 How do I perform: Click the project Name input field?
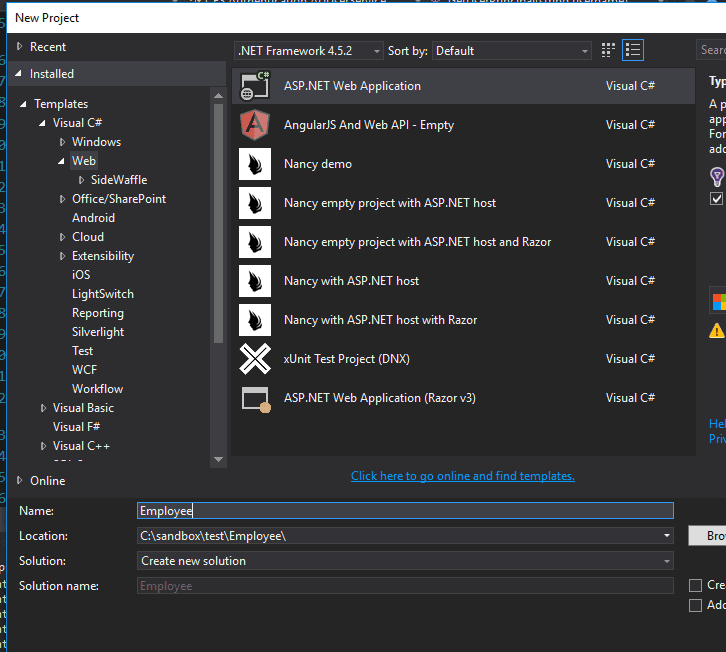[x=405, y=511]
